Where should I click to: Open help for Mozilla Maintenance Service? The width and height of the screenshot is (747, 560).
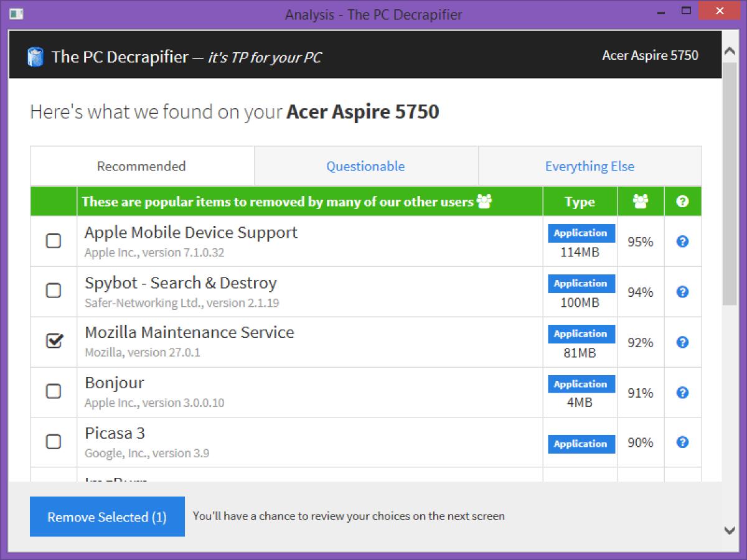[x=682, y=342]
